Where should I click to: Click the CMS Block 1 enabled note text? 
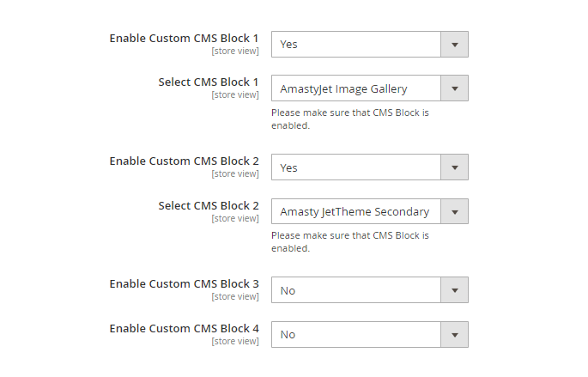pyautogui.click(x=350, y=119)
